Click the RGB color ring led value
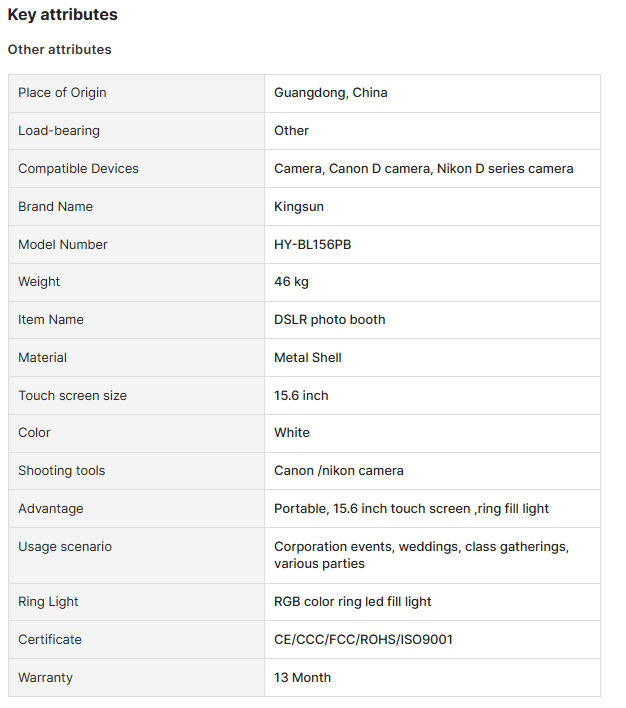Viewport: 626px width, 708px height. coord(353,601)
